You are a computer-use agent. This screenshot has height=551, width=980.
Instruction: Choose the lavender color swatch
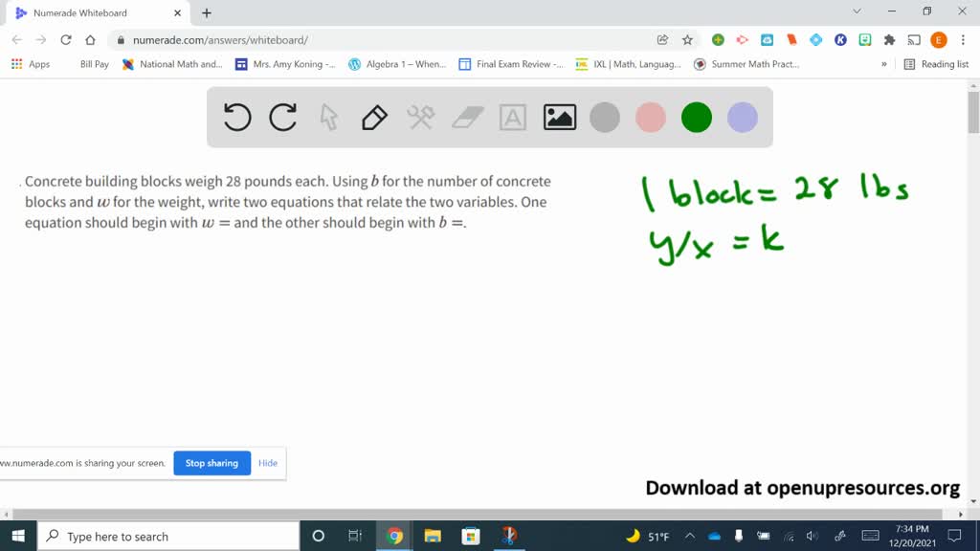point(743,118)
